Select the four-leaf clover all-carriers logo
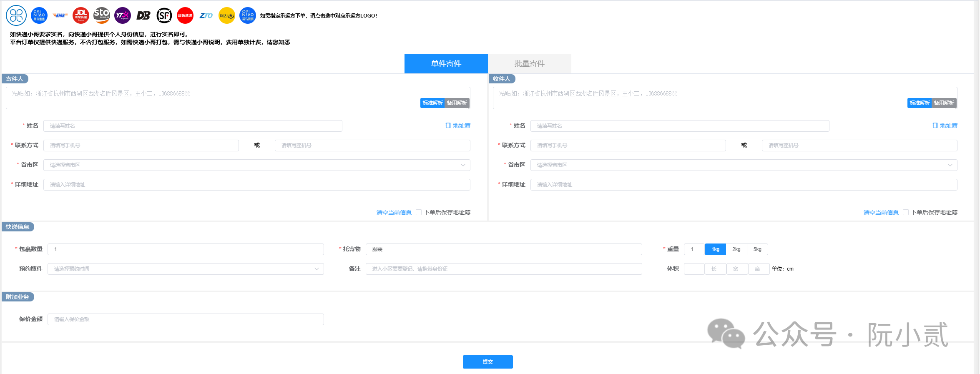 [16, 15]
